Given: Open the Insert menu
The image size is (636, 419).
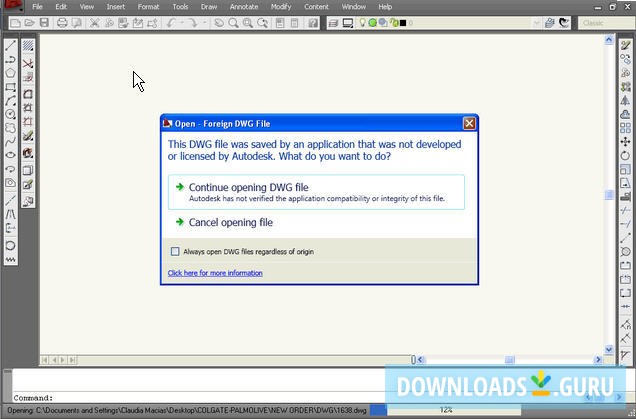Looking at the screenshot, I should (116, 7).
